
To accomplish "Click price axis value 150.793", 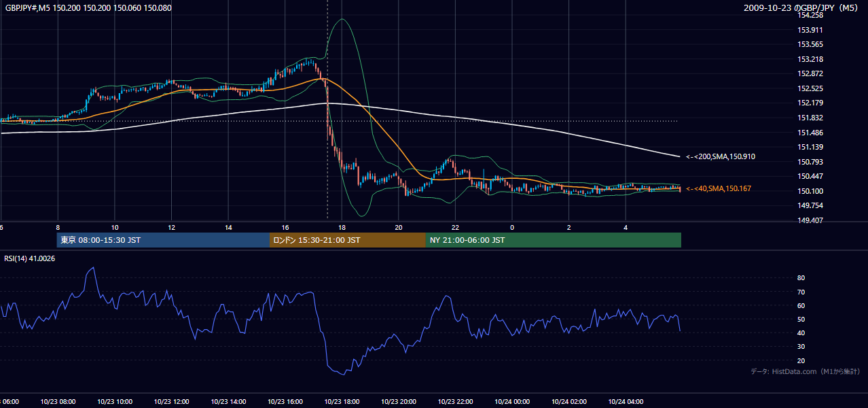I will coord(811,162).
